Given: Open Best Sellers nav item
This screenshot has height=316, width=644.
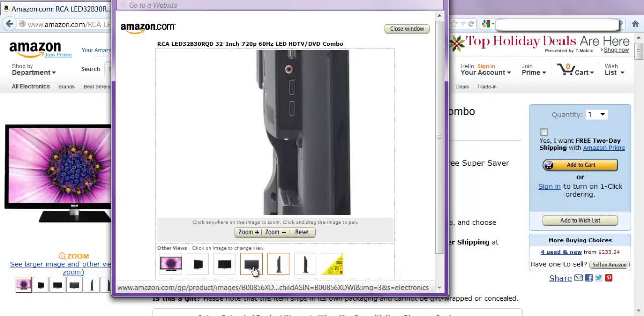Looking at the screenshot, I should (x=97, y=87).
